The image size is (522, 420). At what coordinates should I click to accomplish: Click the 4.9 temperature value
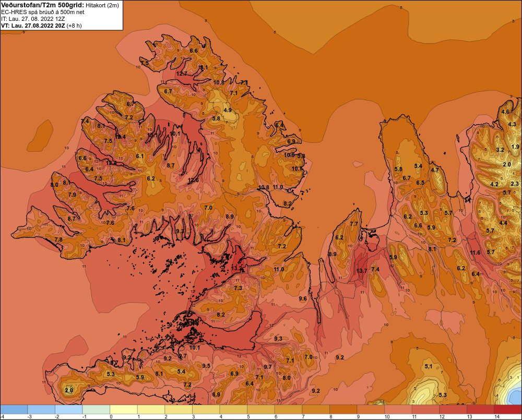pos(228,110)
